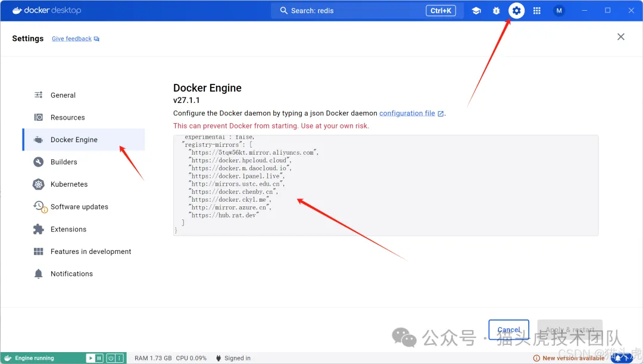Click the Apply & restart button
Screen dimensions: 643x364
(x=570, y=330)
